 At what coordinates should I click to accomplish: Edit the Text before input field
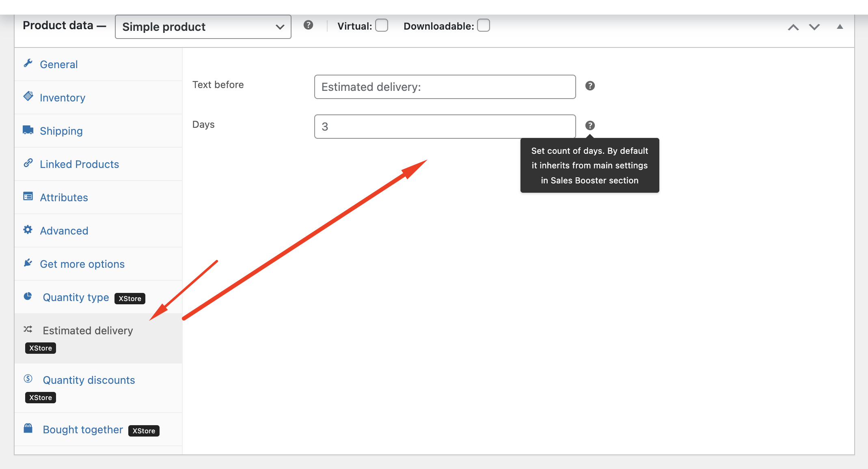pyautogui.click(x=445, y=87)
